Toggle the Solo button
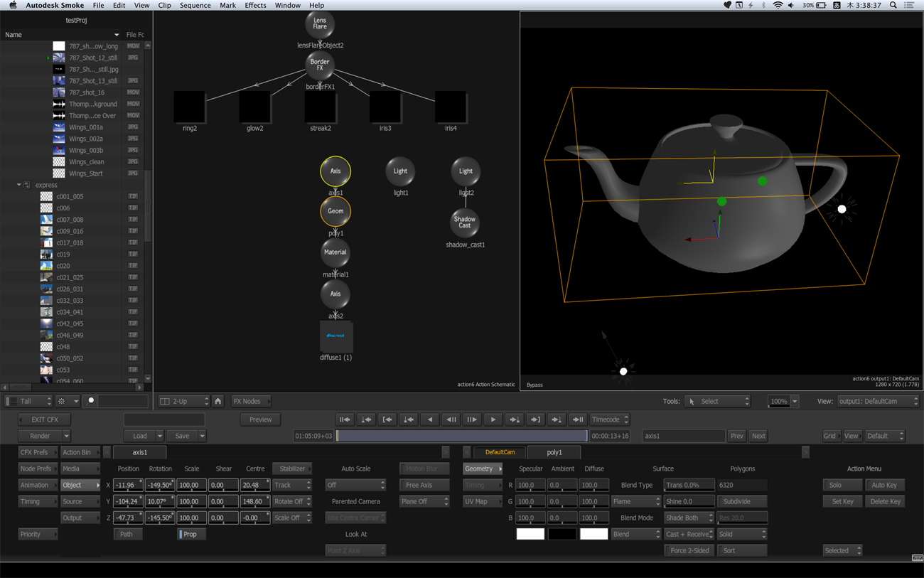 (842, 485)
